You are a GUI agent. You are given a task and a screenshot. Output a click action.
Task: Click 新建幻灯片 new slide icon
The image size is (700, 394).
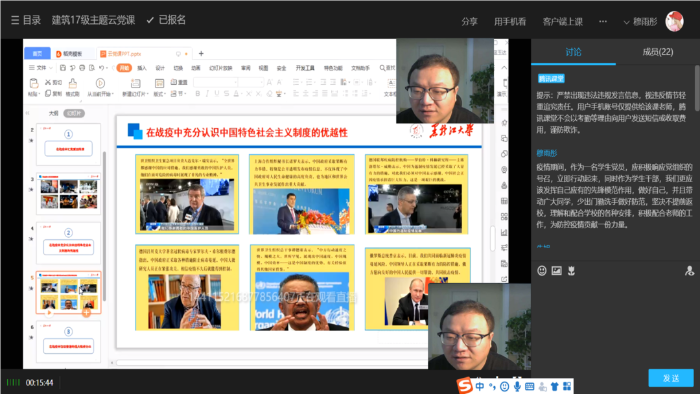point(135,83)
